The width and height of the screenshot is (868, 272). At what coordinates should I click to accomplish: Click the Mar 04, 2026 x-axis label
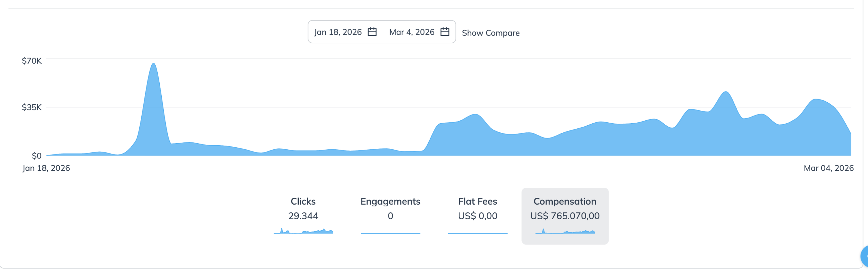coord(828,168)
